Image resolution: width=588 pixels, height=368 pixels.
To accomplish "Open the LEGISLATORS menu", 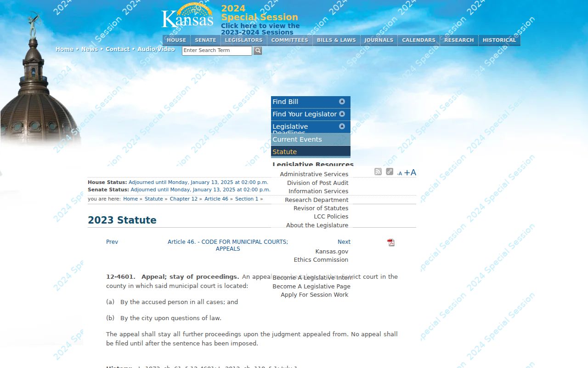I will click(x=243, y=40).
